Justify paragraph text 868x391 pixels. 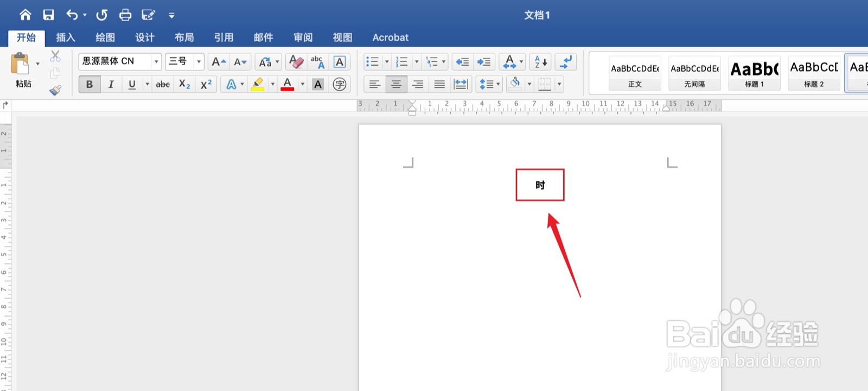(x=439, y=84)
